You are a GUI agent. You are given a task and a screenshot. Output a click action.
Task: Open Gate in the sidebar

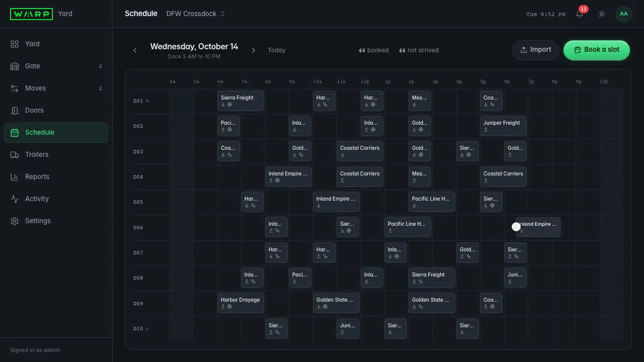(56, 66)
